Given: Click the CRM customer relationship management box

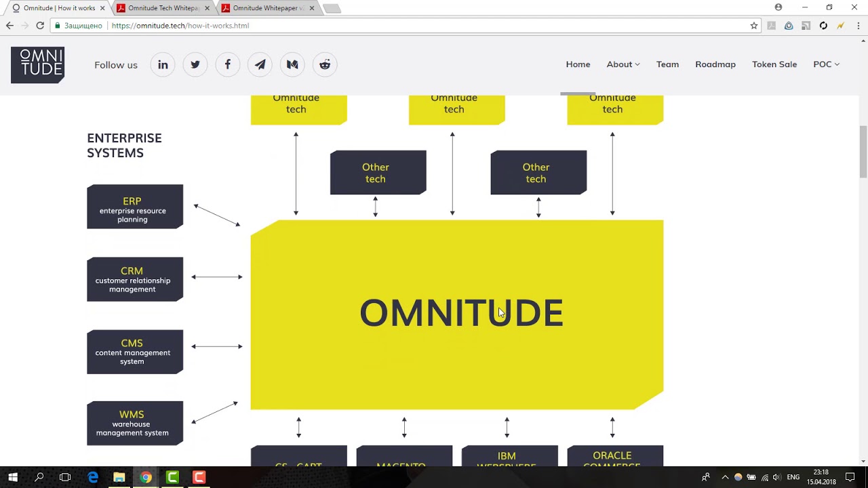Looking at the screenshot, I should [135, 279].
